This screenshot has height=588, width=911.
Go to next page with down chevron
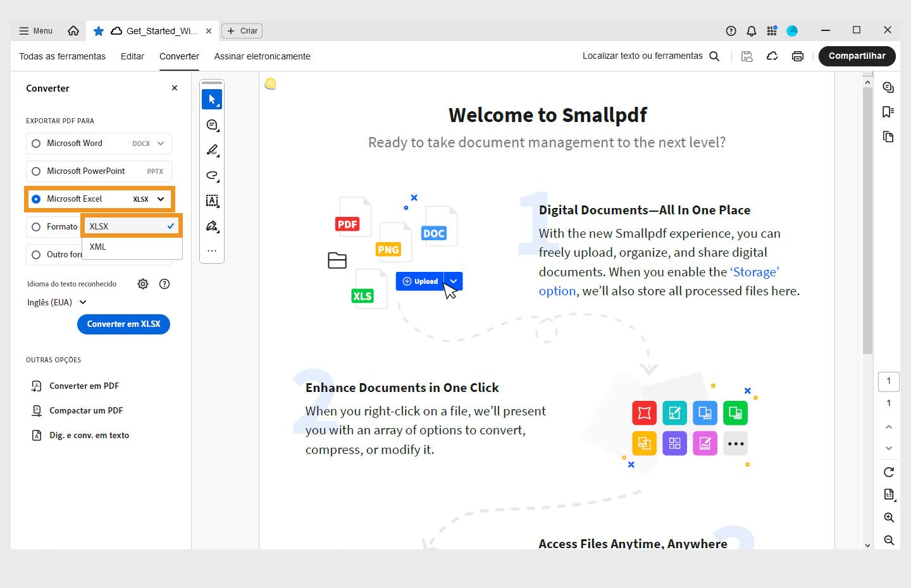[889, 448]
